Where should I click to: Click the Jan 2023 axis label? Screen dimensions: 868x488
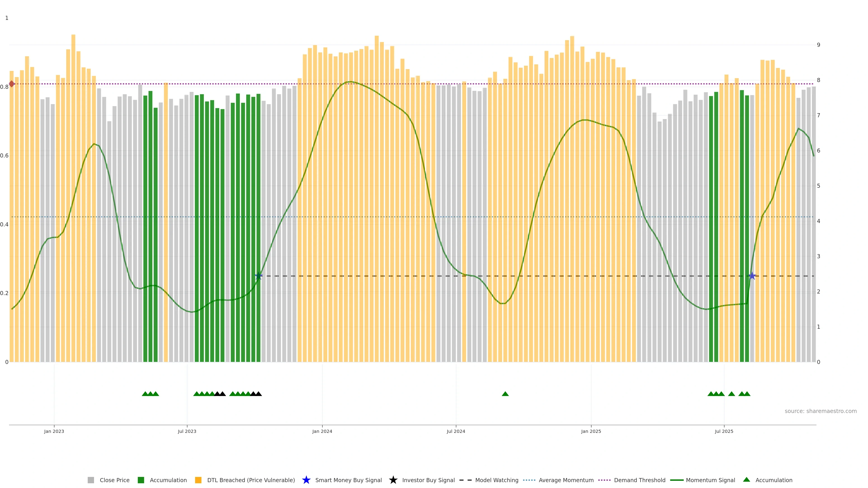tap(54, 431)
